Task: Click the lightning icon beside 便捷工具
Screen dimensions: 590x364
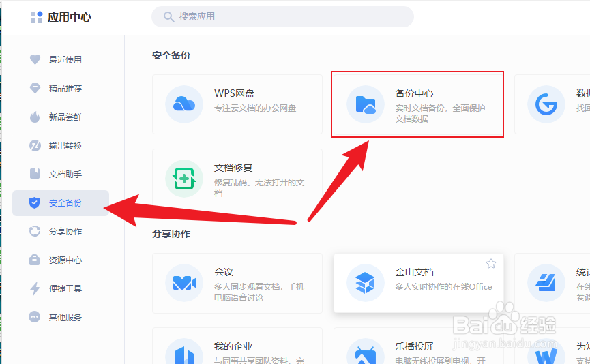Action: [35, 289]
